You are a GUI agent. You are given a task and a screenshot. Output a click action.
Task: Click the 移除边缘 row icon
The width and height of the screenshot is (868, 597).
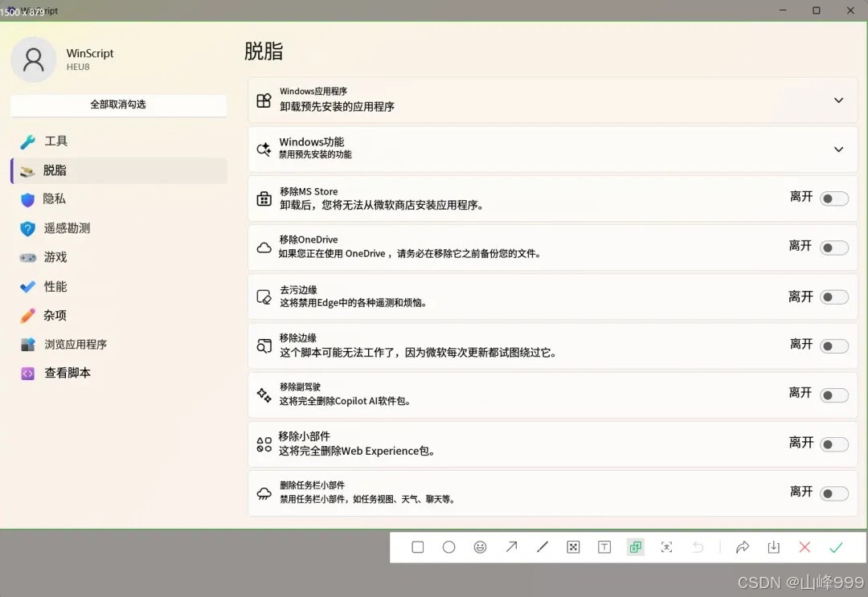(264, 346)
